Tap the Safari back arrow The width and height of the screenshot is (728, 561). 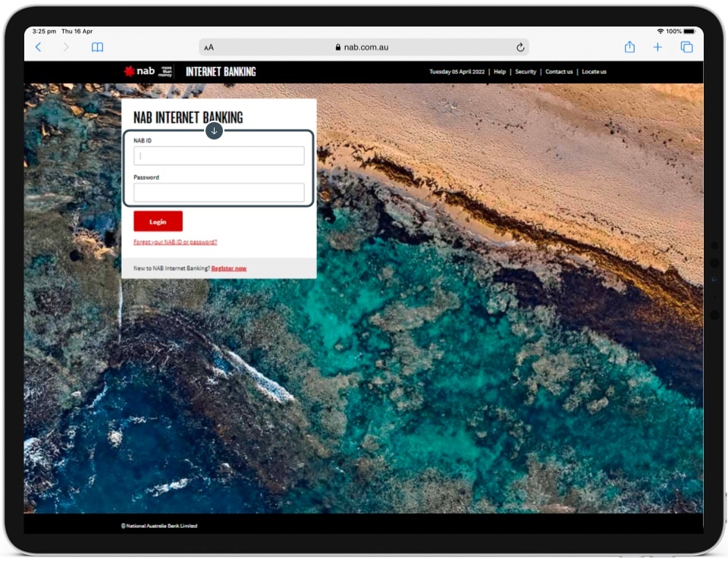(x=39, y=47)
